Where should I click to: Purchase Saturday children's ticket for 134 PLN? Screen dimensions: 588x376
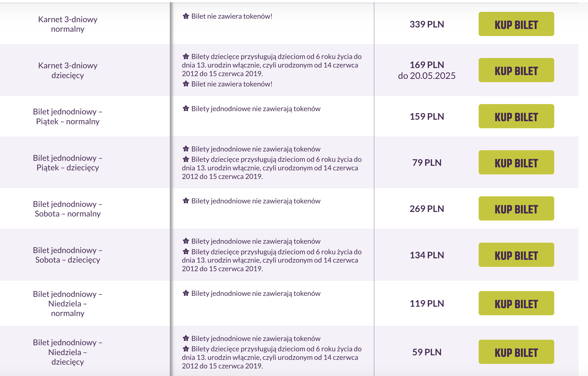coord(516,255)
